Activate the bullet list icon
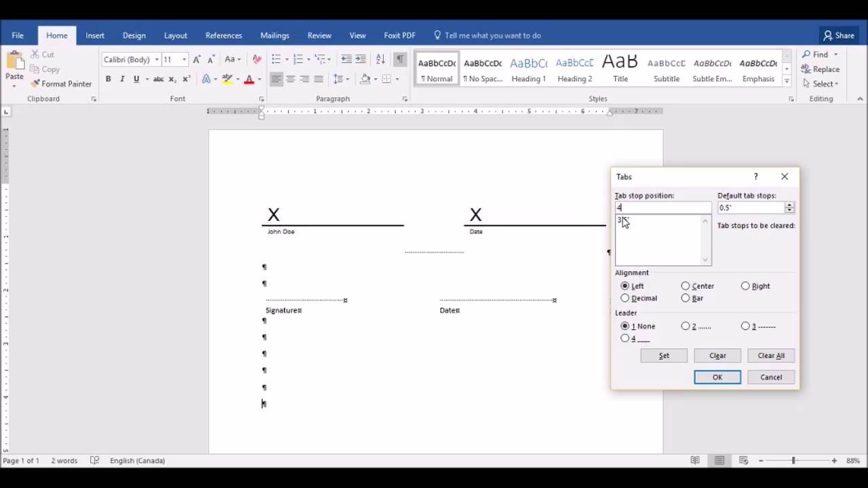The width and height of the screenshot is (868, 488). pos(275,59)
